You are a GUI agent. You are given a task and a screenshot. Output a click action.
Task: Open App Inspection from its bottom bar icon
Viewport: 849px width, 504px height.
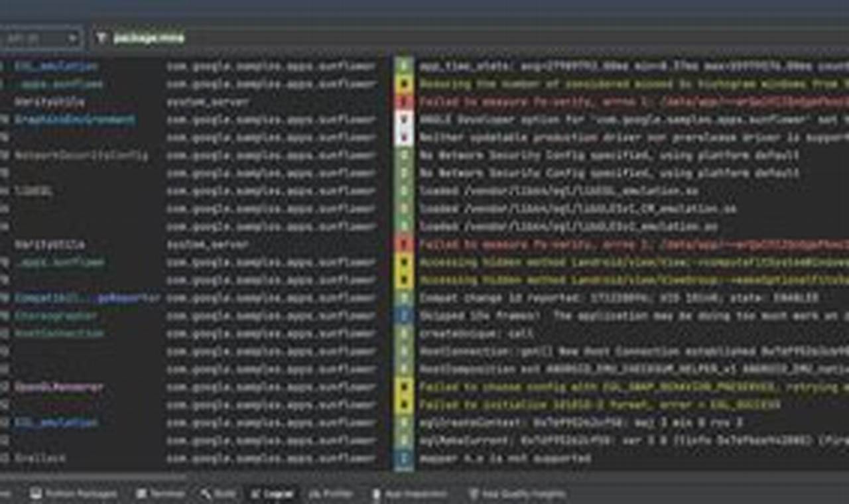coord(376,493)
